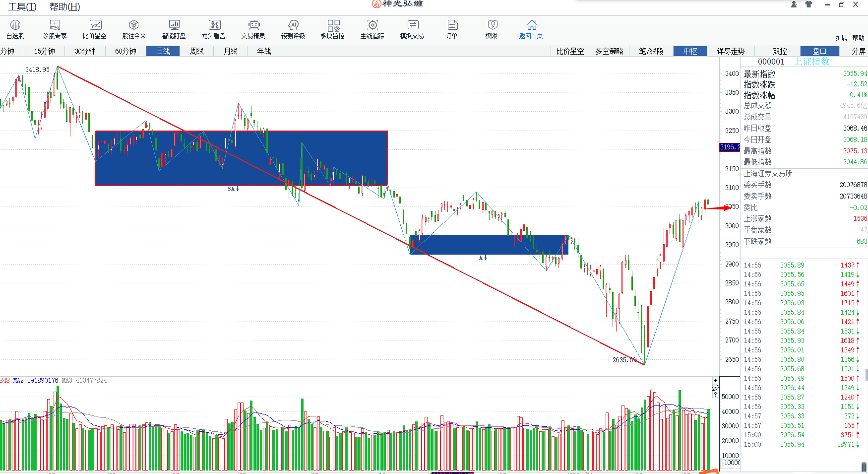Click the 最新指数 value 3055.94

click(x=855, y=73)
